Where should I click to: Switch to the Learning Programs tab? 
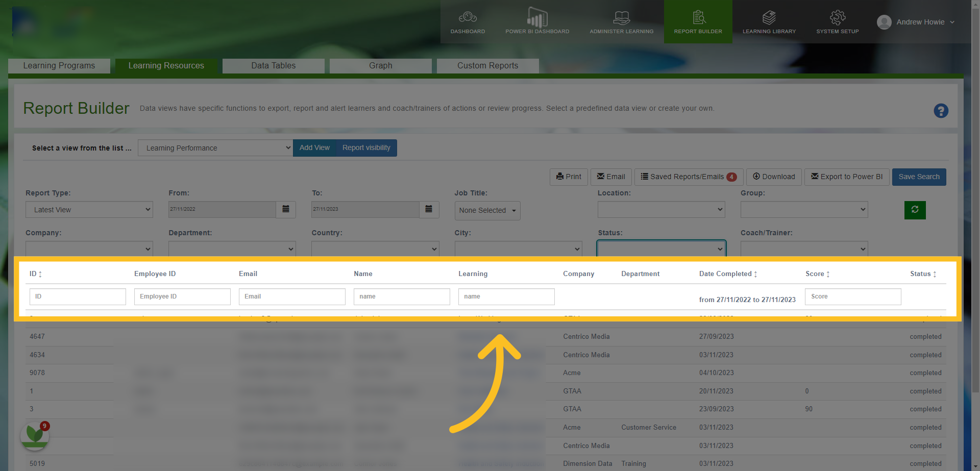click(59, 66)
